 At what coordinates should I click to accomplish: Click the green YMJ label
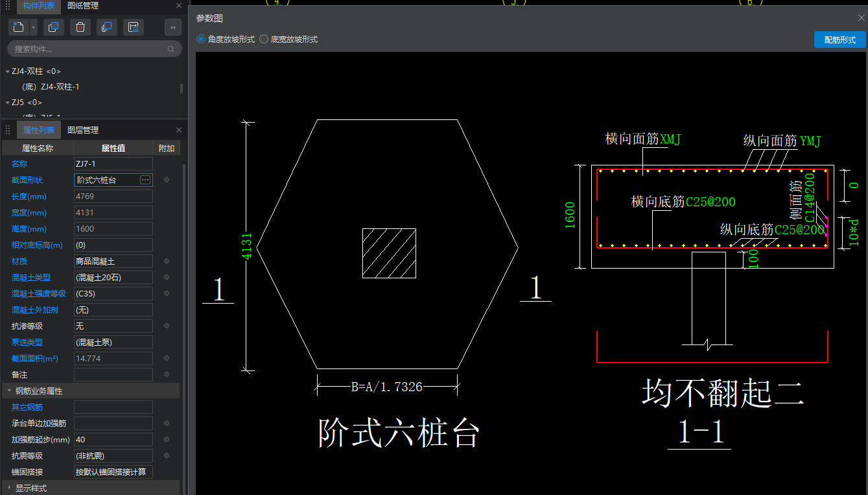810,140
